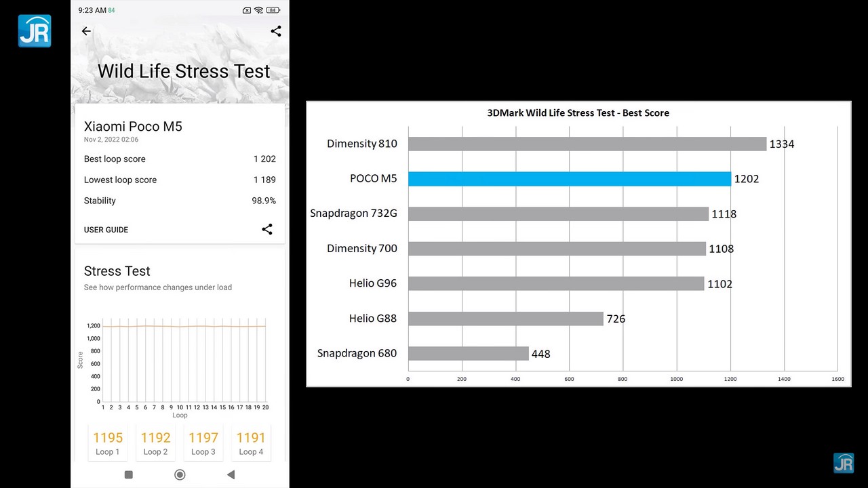Screen dimensions: 868x488
Task: Tap the battery indicator in status bar
Action: click(273, 10)
